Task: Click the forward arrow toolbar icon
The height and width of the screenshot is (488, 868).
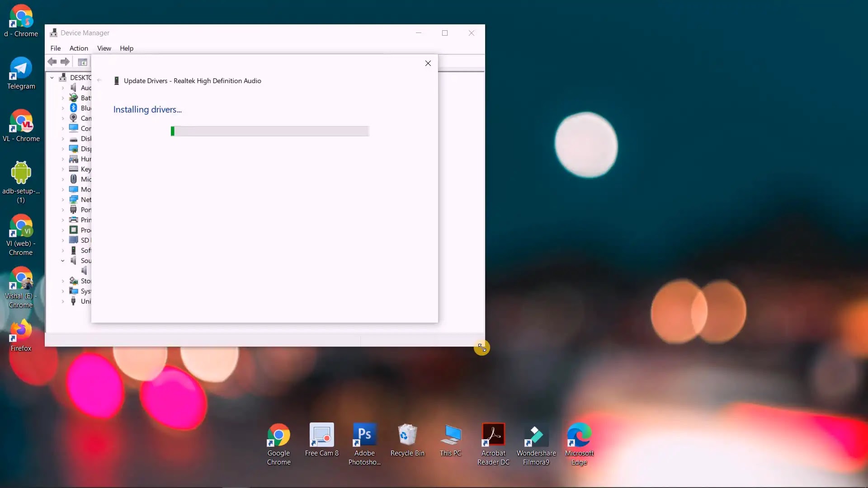Action: click(65, 62)
